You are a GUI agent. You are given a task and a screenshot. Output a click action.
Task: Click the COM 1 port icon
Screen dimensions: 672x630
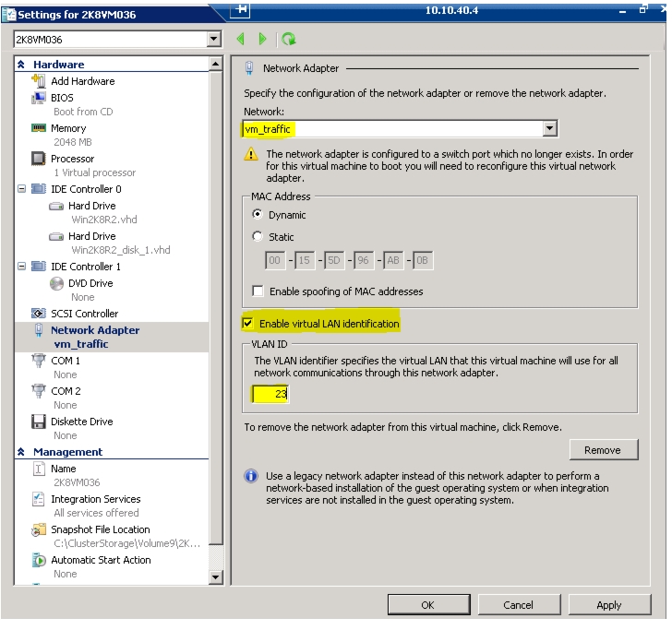click(x=39, y=360)
